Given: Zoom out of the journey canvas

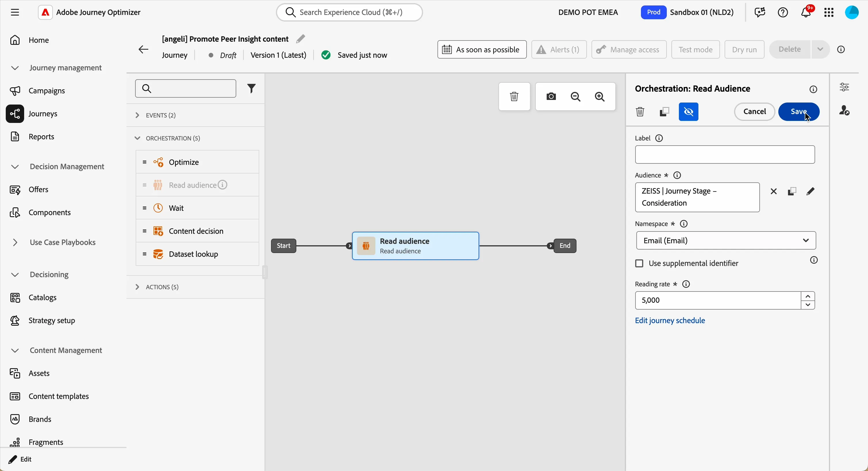Looking at the screenshot, I should tap(576, 97).
